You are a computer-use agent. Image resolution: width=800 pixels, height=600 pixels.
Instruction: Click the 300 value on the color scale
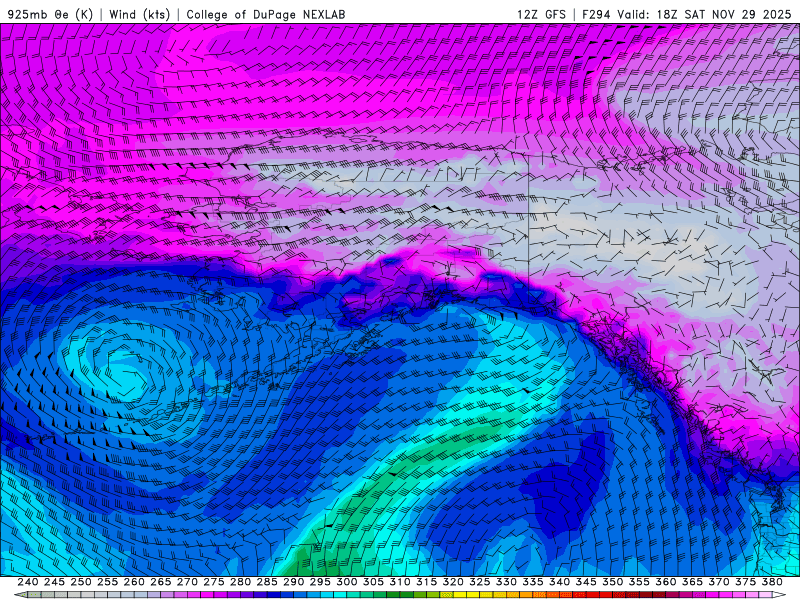346,582
